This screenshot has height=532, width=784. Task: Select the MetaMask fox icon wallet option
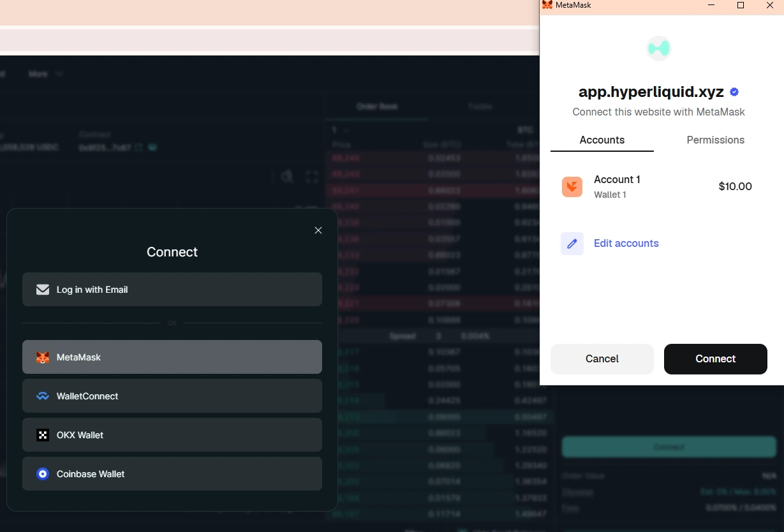coord(42,357)
